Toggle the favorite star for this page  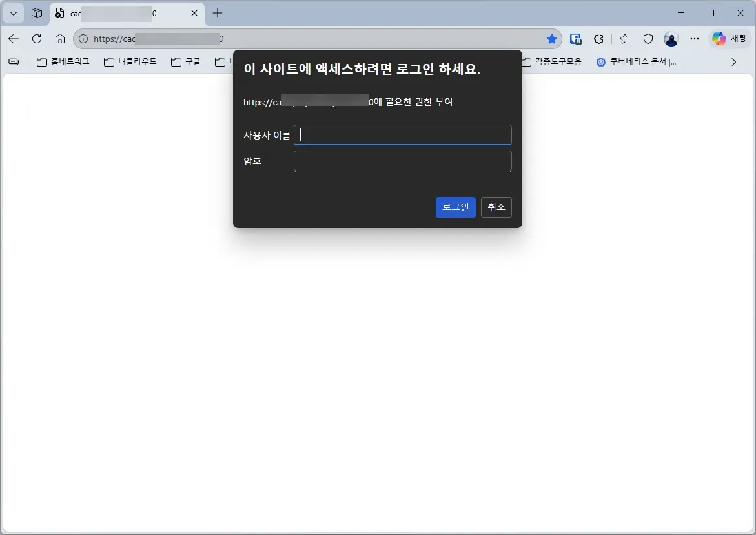point(551,39)
